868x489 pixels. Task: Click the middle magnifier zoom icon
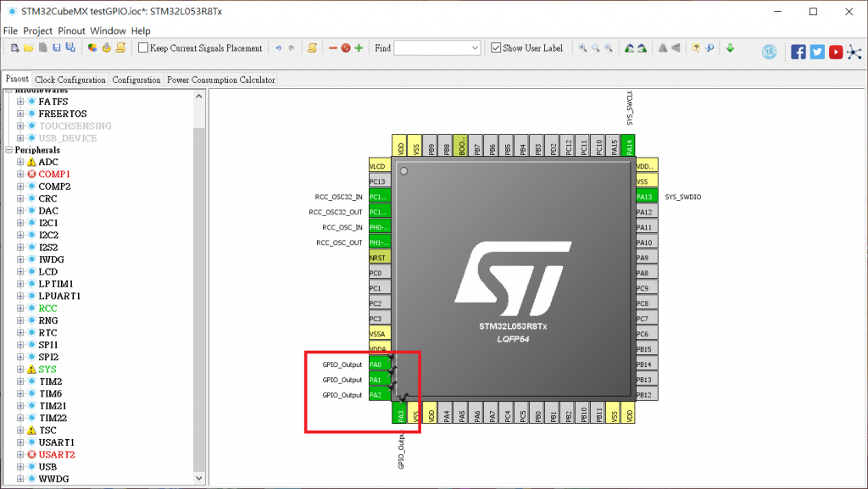[596, 48]
